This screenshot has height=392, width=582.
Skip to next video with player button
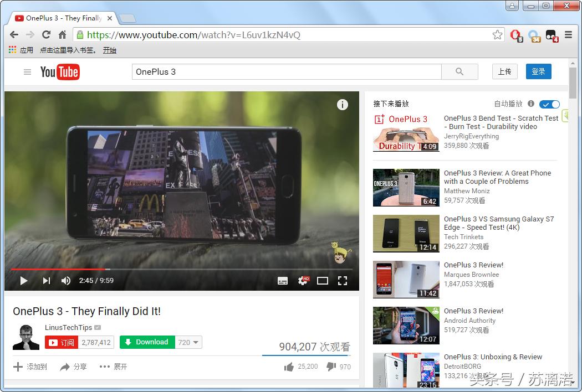[47, 281]
